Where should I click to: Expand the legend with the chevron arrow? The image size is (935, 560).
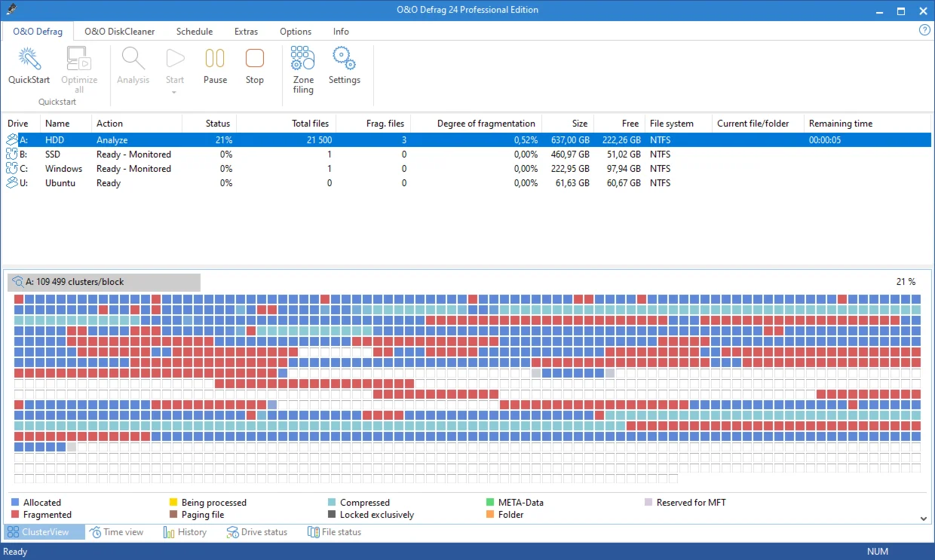pyautogui.click(x=924, y=519)
